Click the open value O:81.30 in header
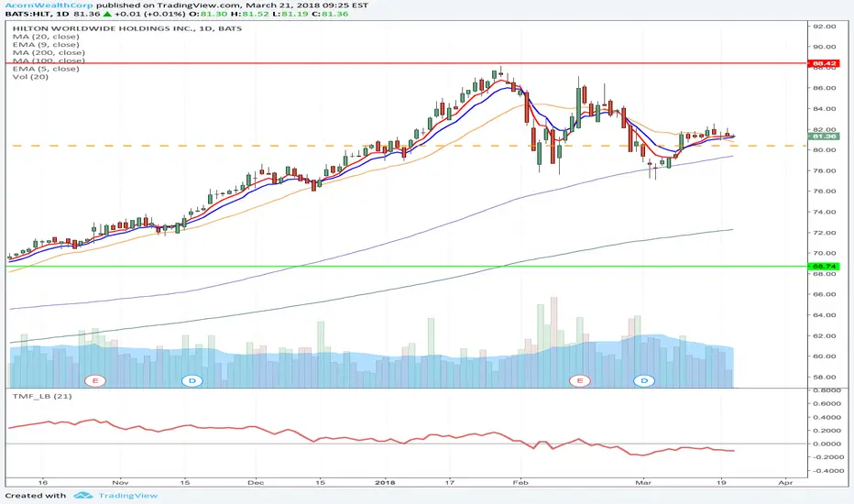The width and height of the screenshot is (854, 504). click(206, 14)
